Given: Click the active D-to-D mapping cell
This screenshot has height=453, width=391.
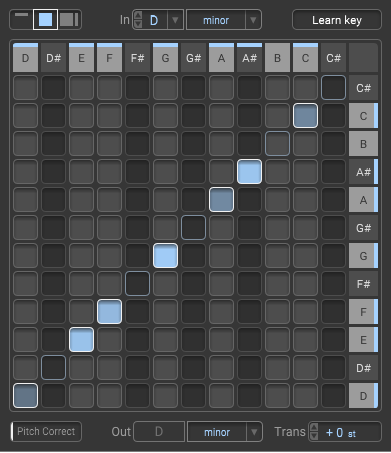Looking at the screenshot, I should [x=25, y=396].
